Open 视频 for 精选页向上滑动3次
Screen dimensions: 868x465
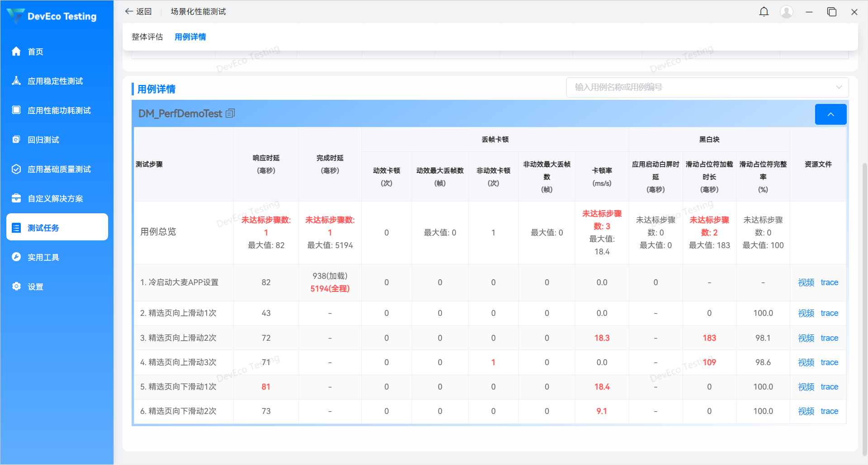click(806, 362)
